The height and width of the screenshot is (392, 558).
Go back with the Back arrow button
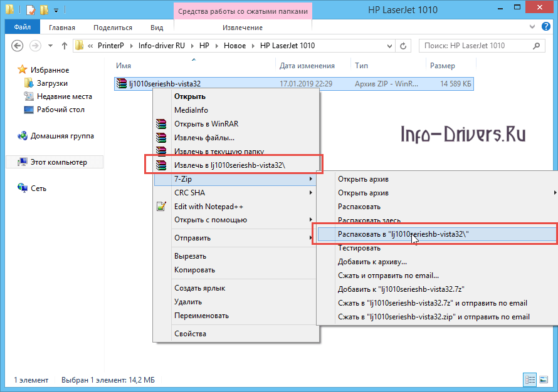click(18, 46)
